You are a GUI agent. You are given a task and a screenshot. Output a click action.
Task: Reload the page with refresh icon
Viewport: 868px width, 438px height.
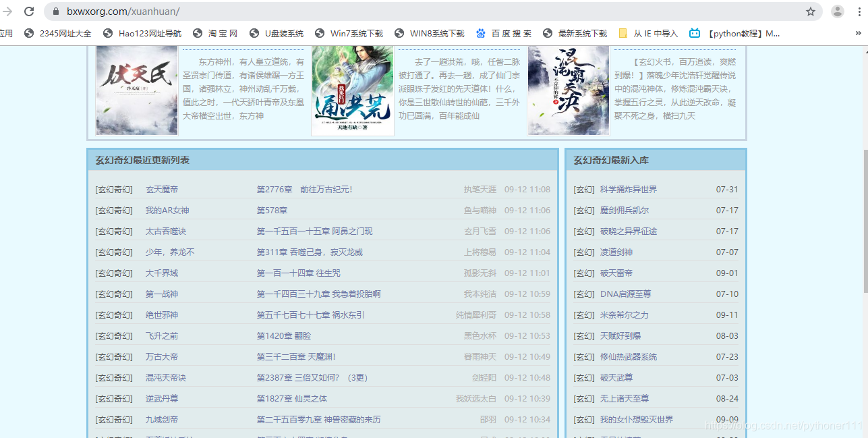pyautogui.click(x=29, y=11)
